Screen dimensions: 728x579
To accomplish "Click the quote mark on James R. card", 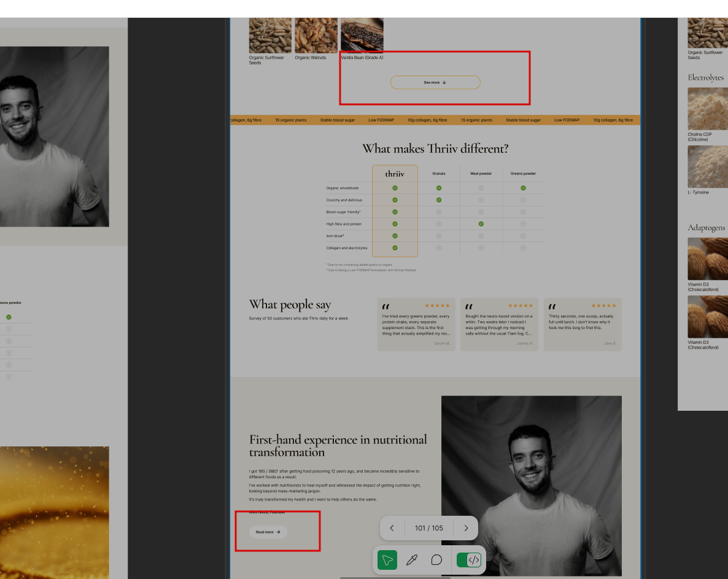I will [469, 306].
